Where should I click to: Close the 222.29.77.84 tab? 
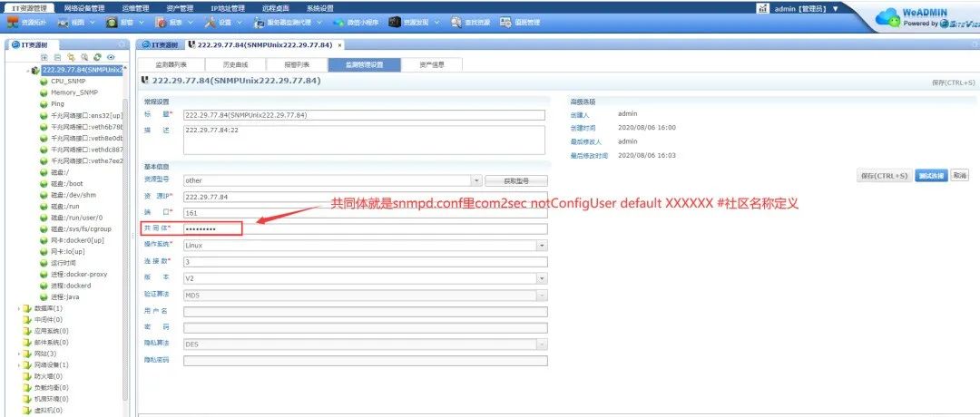(x=340, y=45)
